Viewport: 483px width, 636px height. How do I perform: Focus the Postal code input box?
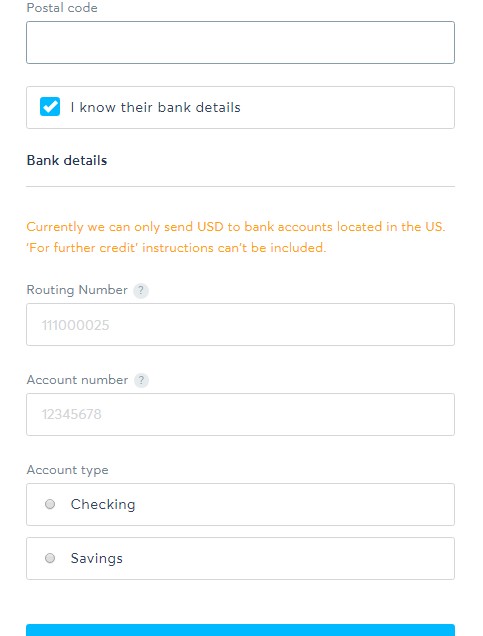click(x=240, y=43)
